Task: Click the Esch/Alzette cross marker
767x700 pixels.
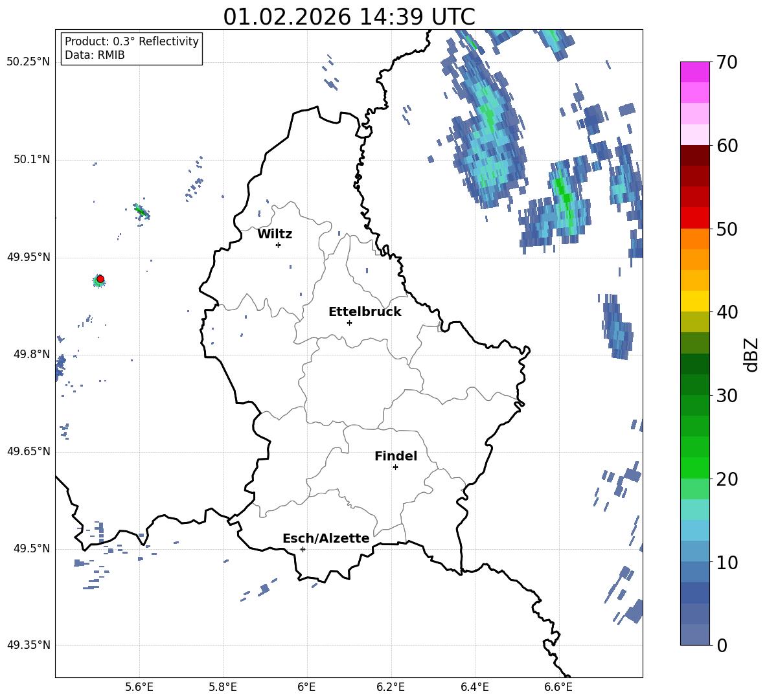Action: pyautogui.click(x=303, y=549)
